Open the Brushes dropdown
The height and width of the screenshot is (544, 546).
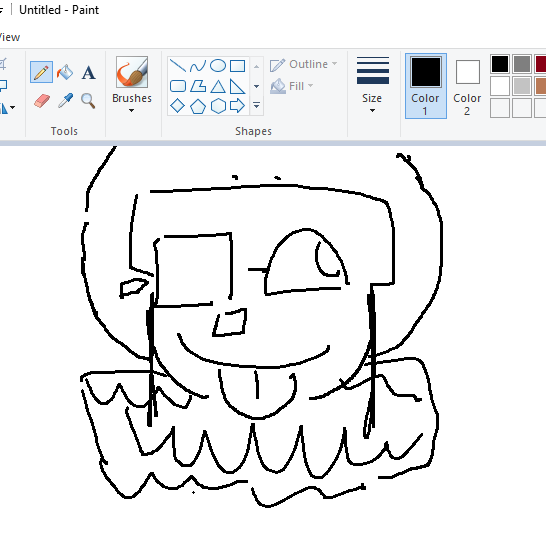132,85
